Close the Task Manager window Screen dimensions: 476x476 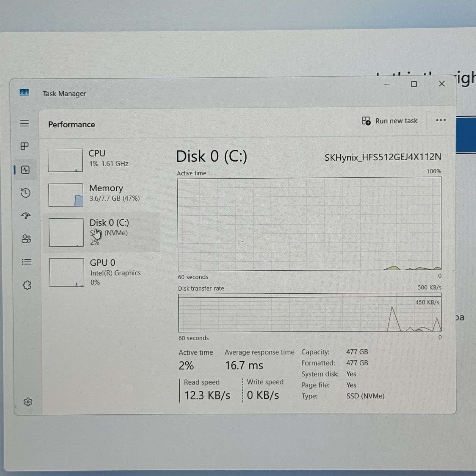pos(441,84)
